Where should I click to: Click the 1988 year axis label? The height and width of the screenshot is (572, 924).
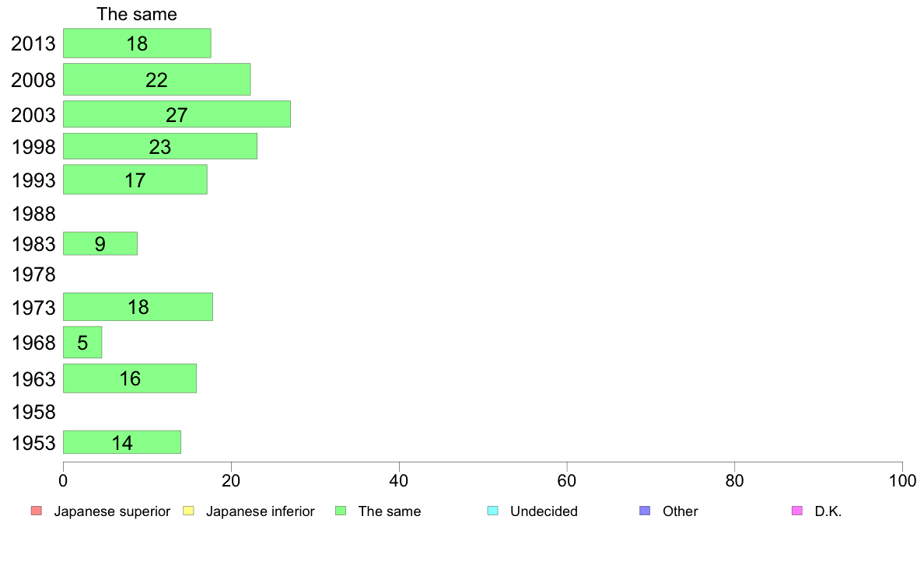click(x=33, y=214)
